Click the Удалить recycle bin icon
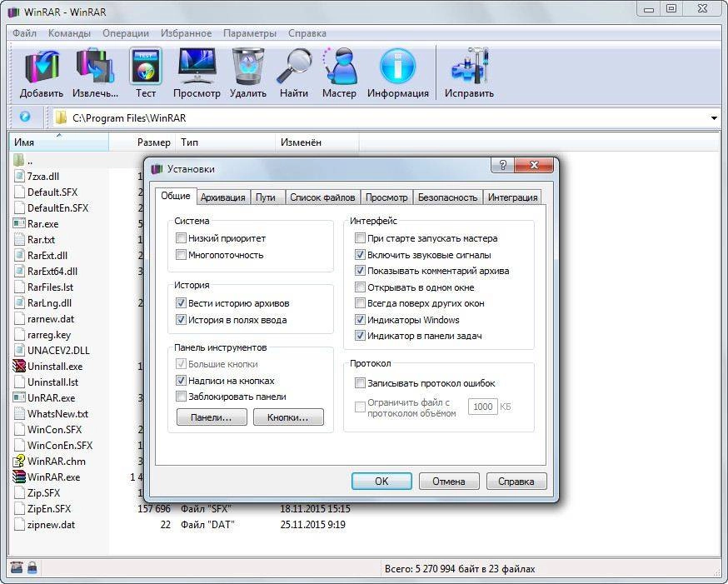This screenshot has width=728, height=584. pyautogui.click(x=248, y=67)
